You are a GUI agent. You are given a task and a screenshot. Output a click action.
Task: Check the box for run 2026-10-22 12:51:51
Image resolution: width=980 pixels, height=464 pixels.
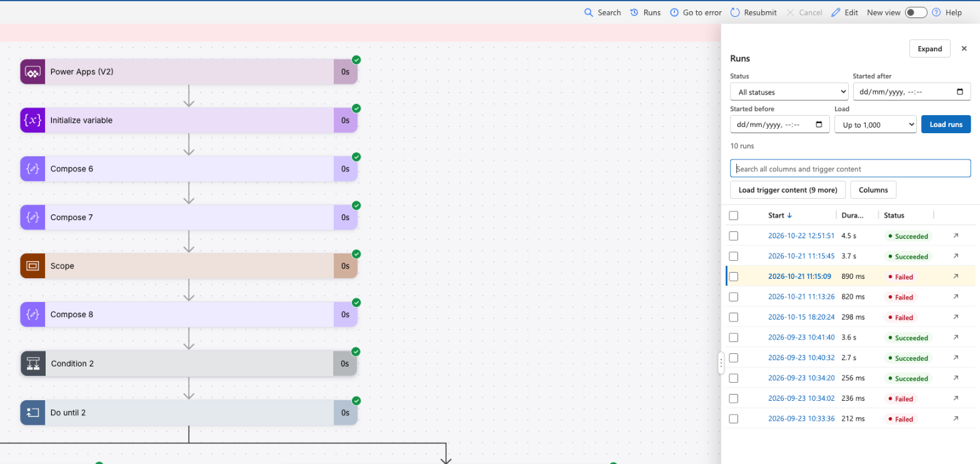pyautogui.click(x=734, y=236)
